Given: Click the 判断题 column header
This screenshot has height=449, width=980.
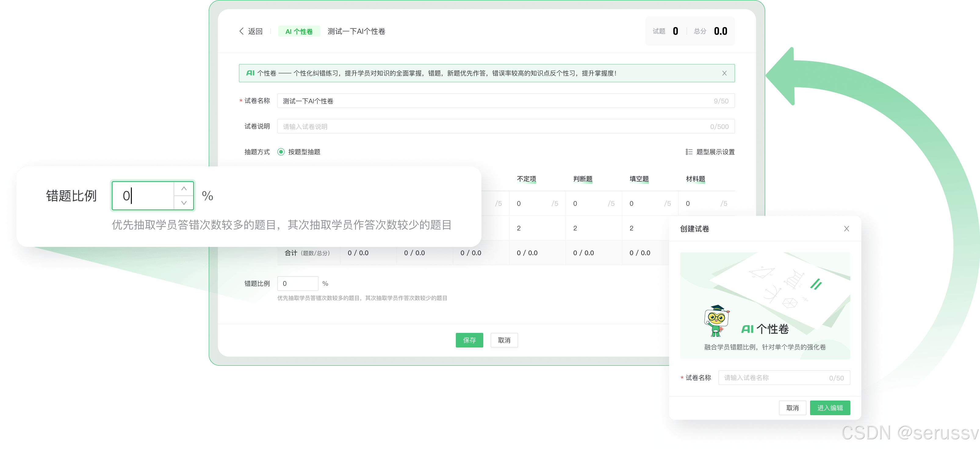Looking at the screenshot, I should (x=582, y=179).
